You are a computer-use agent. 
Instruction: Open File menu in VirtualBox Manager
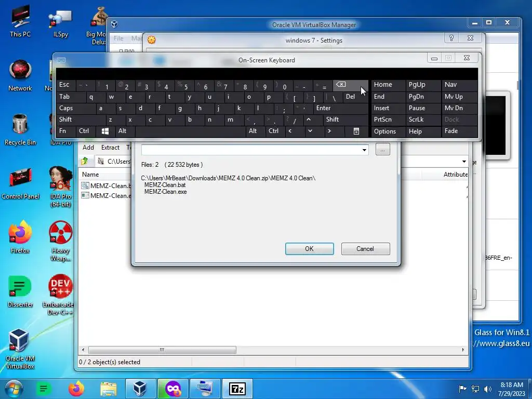point(118,38)
